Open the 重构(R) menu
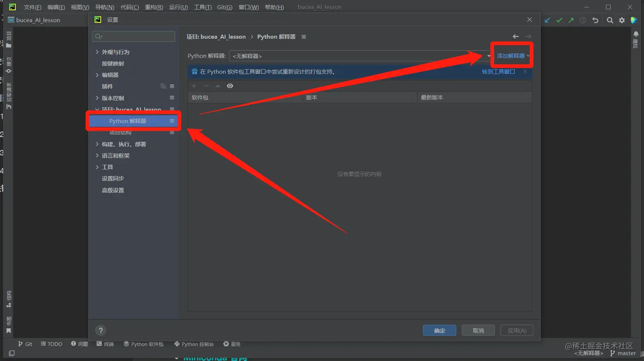Screen dimensions: 644x361 (x=154, y=7)
